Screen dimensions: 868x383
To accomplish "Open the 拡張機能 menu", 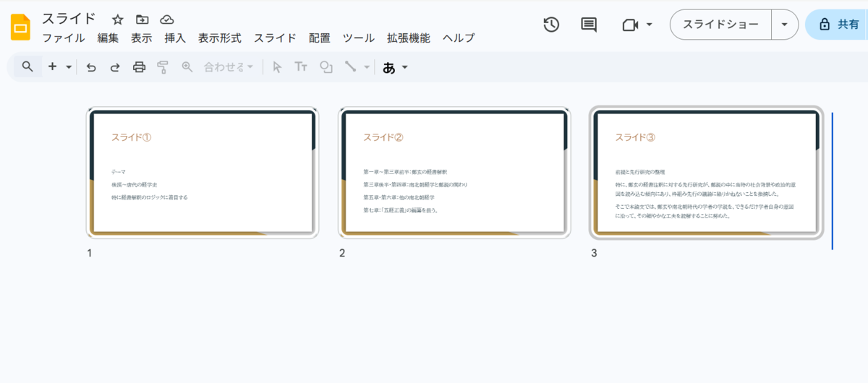I will coord(409,38).
